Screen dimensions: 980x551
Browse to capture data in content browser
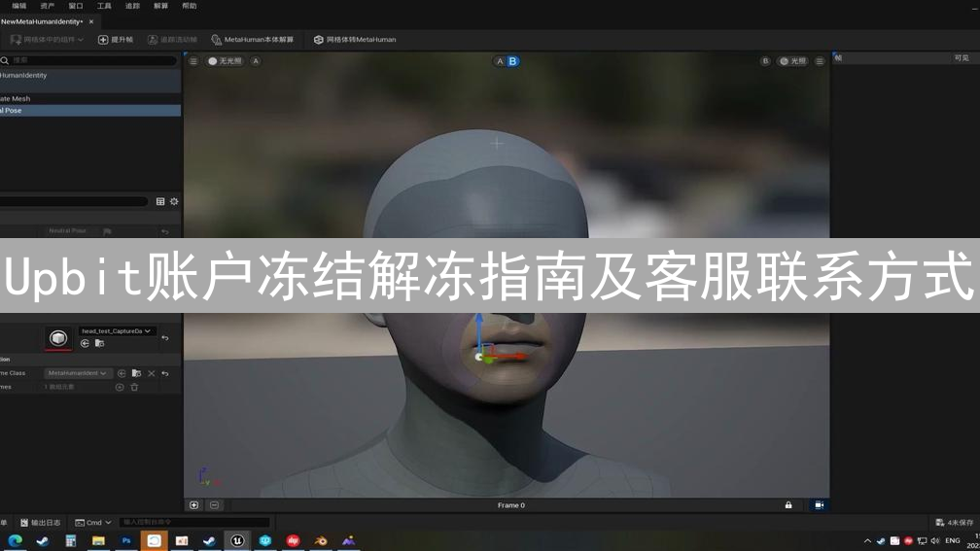[x=99, y=344]
